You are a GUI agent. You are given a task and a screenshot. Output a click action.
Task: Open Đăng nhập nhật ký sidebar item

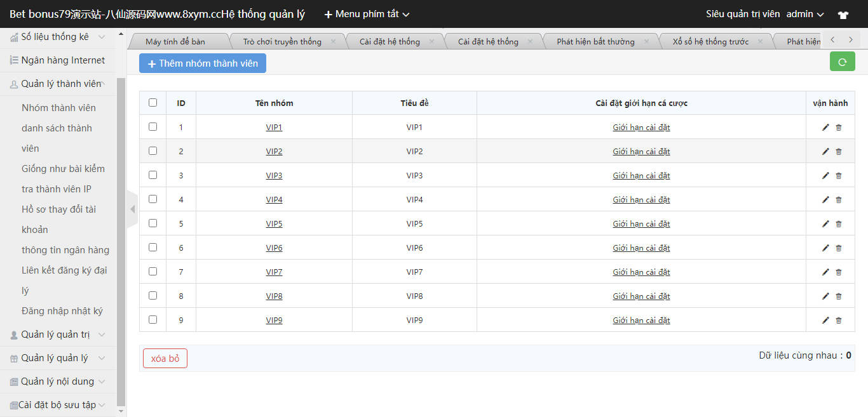point(62,311)
